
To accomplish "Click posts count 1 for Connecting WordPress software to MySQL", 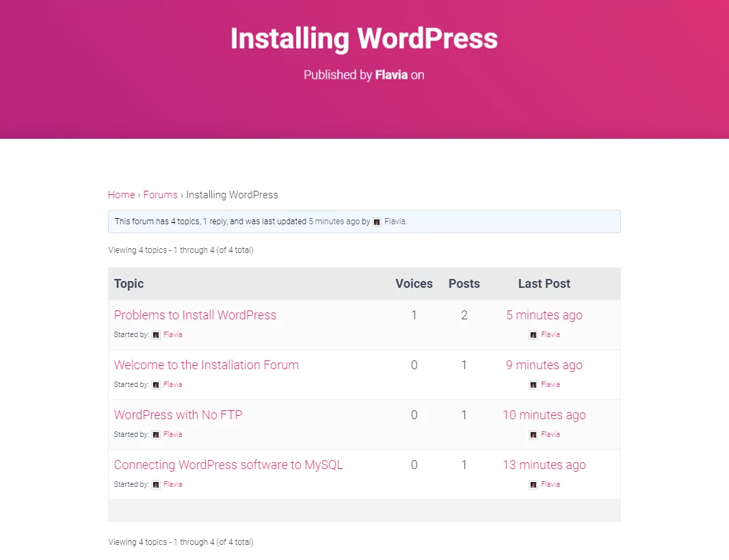I will click(x=464, y=465).
